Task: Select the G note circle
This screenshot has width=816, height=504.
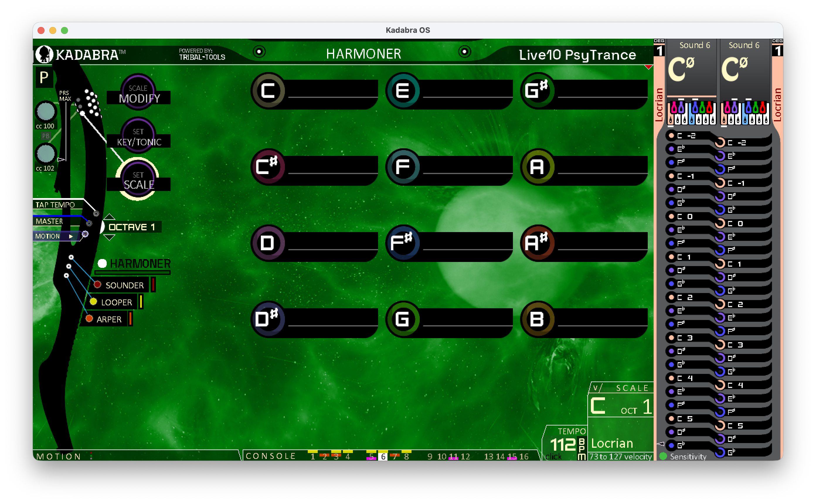Action: tap(403, 319)
